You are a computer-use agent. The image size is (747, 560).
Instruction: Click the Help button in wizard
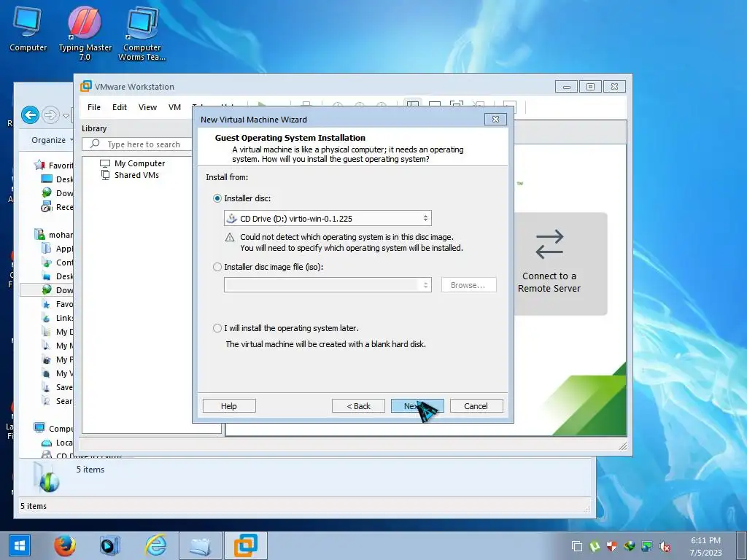point(229,406)
